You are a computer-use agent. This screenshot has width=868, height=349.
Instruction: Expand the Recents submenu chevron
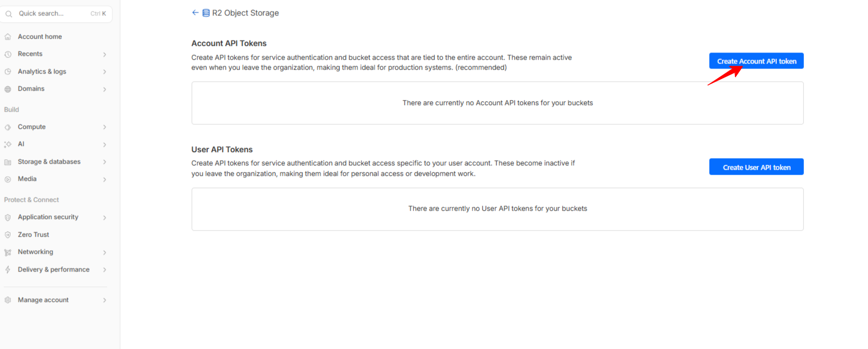[x=104, y=54]
